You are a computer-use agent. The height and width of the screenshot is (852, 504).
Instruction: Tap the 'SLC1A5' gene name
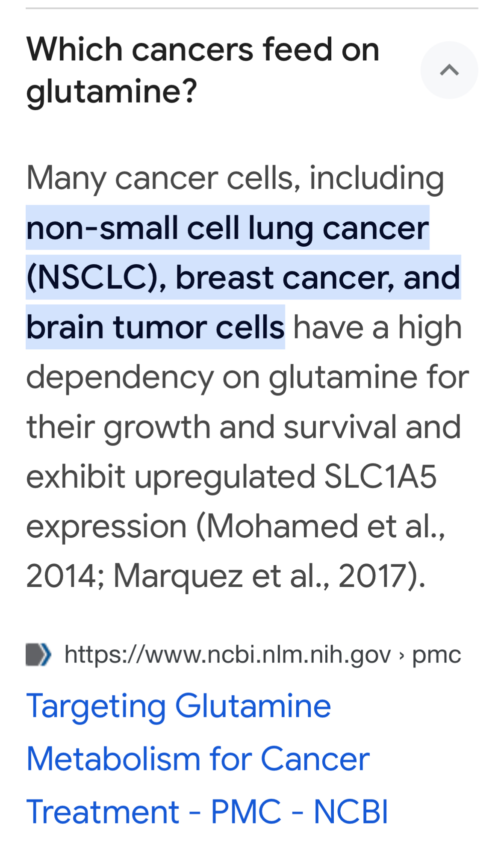[380, 477]
